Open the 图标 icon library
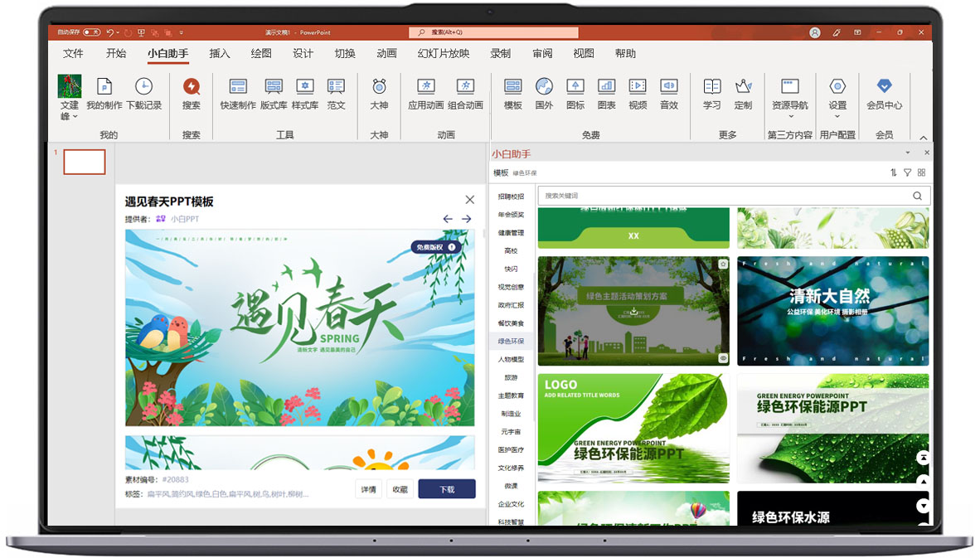This screenshot has width=980, height=558. (x=575, y=87)
